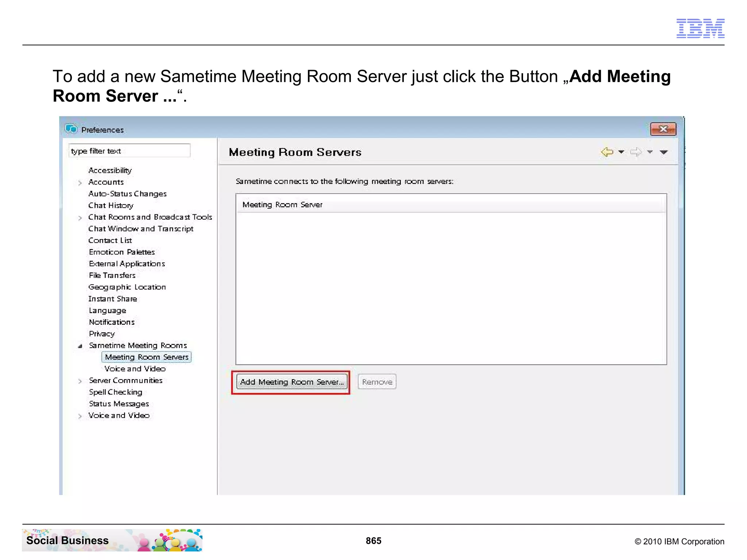Click the type filter text field
This screenshot has width=747, height=560.
pyautogui.click(x=129, y=151)
